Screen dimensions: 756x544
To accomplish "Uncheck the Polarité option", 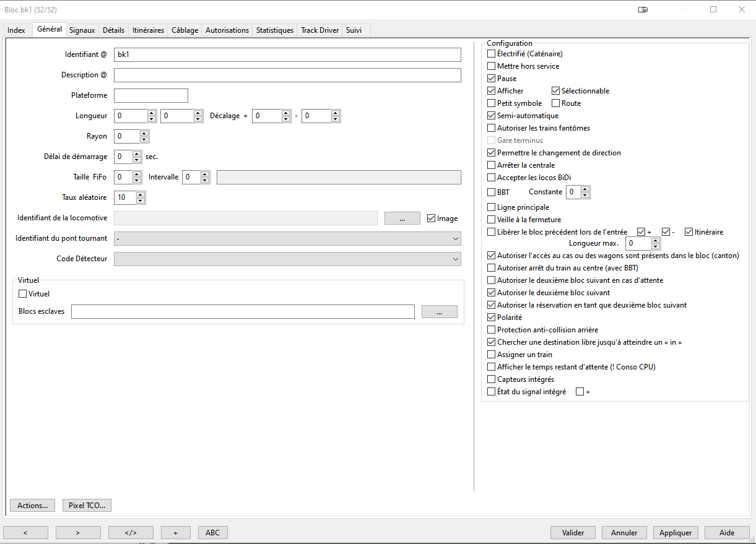I will (492, 317).
